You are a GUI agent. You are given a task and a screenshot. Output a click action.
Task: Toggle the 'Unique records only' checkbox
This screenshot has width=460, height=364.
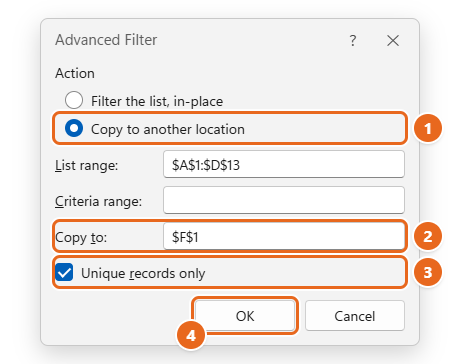(64, 272)
